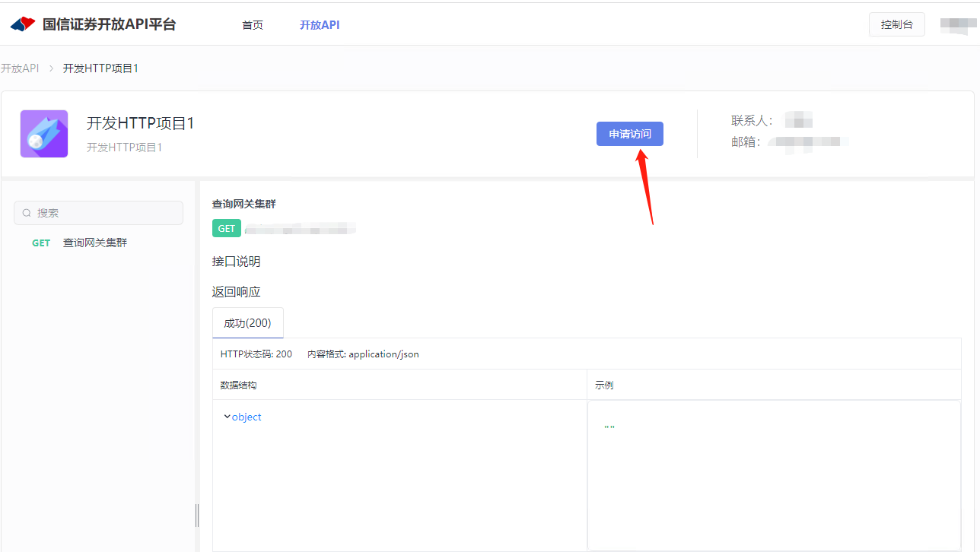
Task: Click the magnifier icon in search box
Action: click(27, 214)
